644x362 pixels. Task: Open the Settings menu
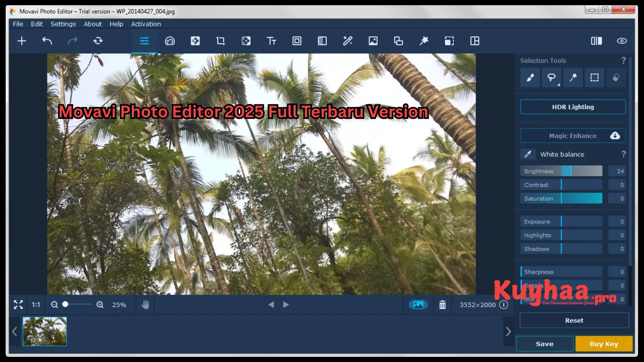(x=63, y=24)
